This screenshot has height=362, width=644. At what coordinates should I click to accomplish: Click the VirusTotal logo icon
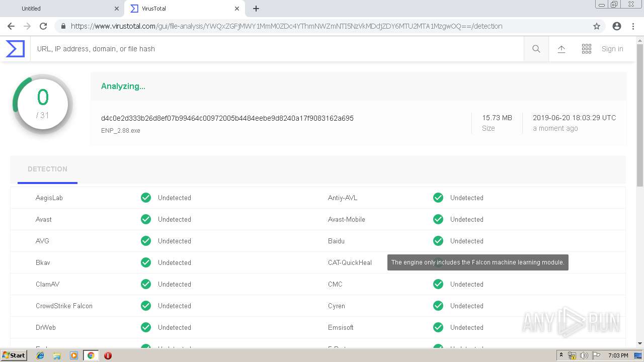point(15,49)
